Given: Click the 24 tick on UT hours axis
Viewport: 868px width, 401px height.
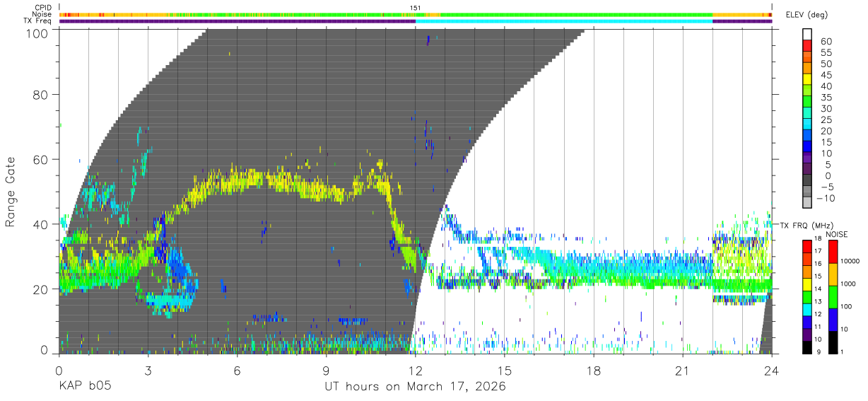Looking at the screenshot, I should (x=772, y=371).
